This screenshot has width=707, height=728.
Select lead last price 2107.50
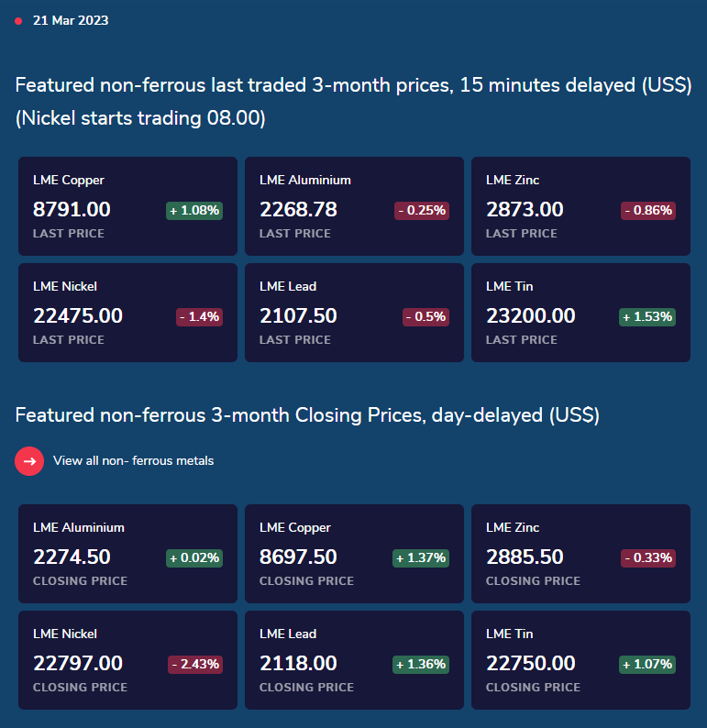tap(299, 315)
